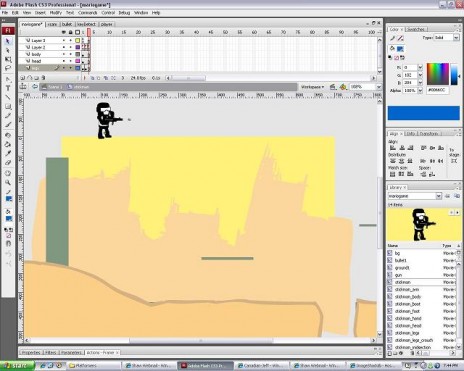Toggle lock dot for Layer 3
464x371 pixels.
pos(70,40)
